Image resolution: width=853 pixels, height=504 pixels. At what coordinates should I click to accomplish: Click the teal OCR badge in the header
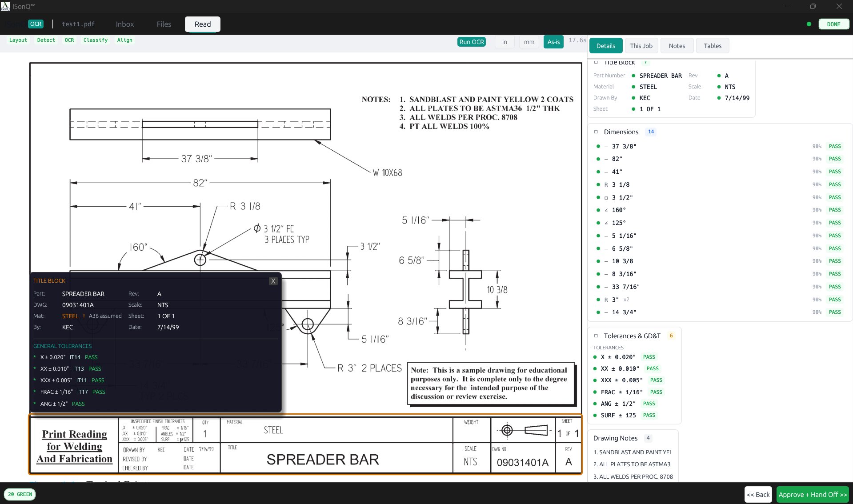click(36, 24)
